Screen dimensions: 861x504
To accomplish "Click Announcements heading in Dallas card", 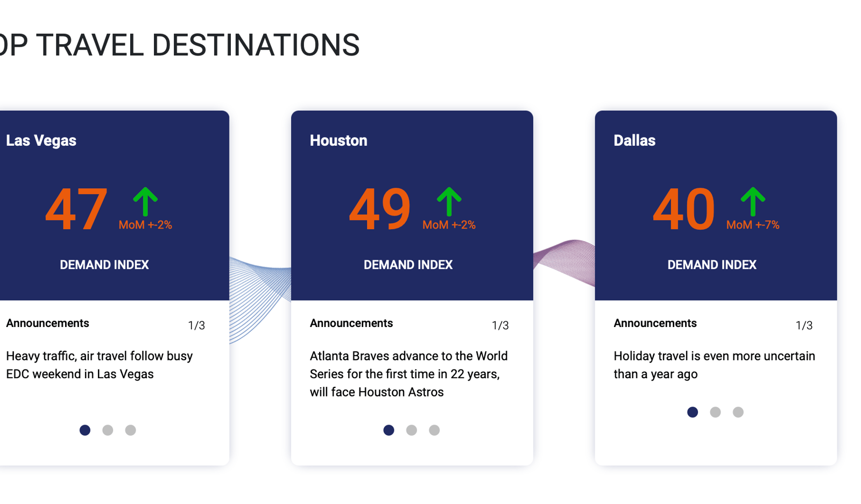I will (655, 323).
